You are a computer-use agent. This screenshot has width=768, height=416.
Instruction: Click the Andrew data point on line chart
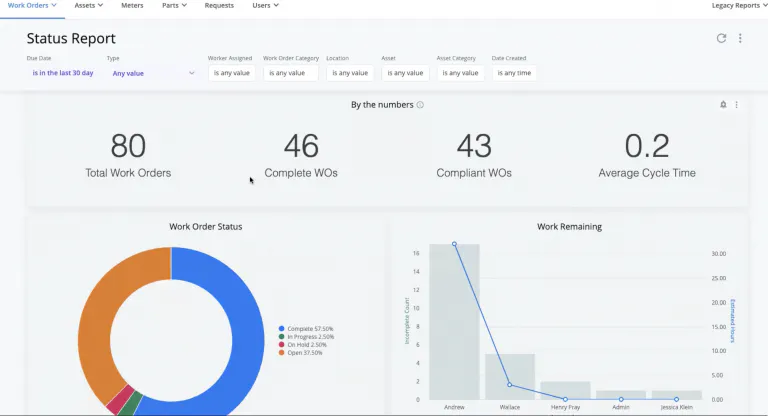[x=454, y=244]
